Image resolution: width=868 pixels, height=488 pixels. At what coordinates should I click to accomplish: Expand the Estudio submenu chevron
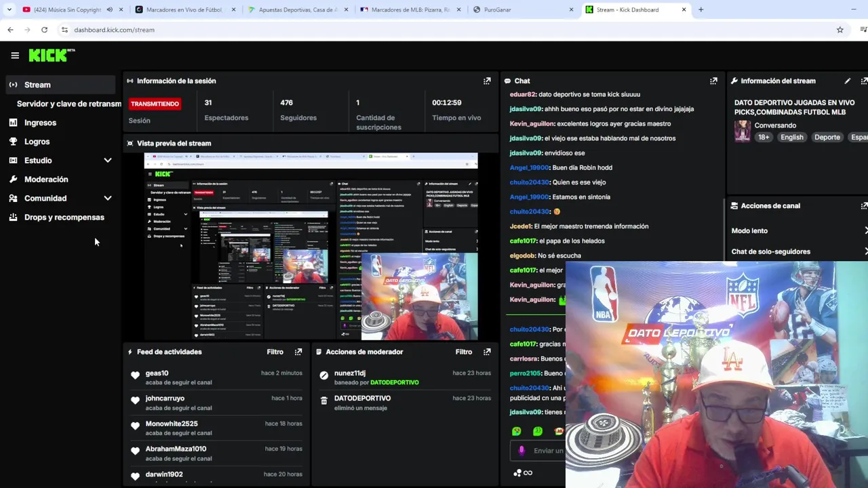tap(107, 161)
